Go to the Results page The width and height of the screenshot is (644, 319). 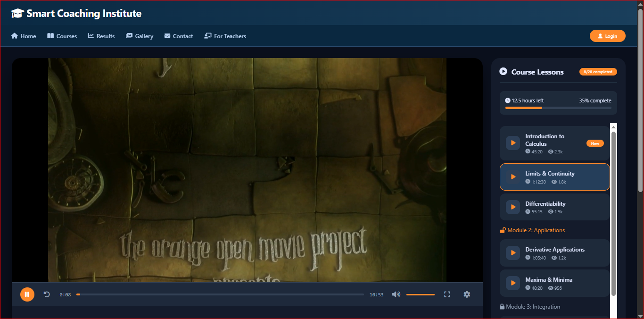101,36
